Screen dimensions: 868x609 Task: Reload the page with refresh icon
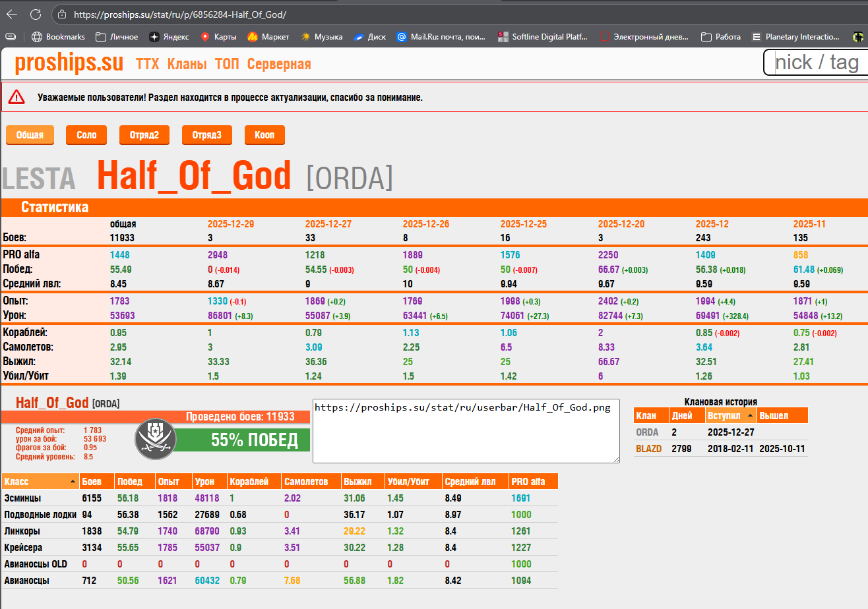click(36, 14)
